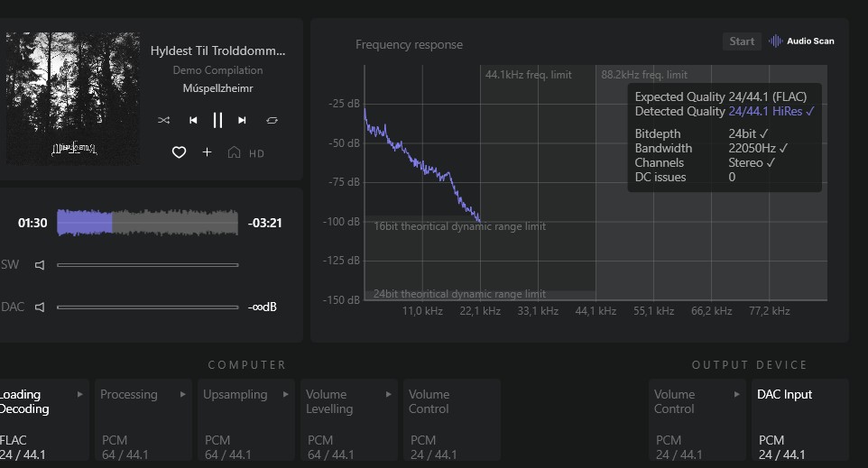Viewport: 868px width, 468px height.
Task: Click the Detected Quality 24/44.1 HiRes value
Action: pyautogui.click(x=771, y=111)
